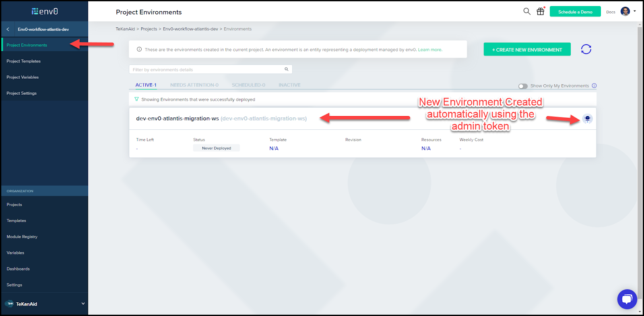Click the Time Left column label
This screenshot has height=316, width=644.
[145, 140]
